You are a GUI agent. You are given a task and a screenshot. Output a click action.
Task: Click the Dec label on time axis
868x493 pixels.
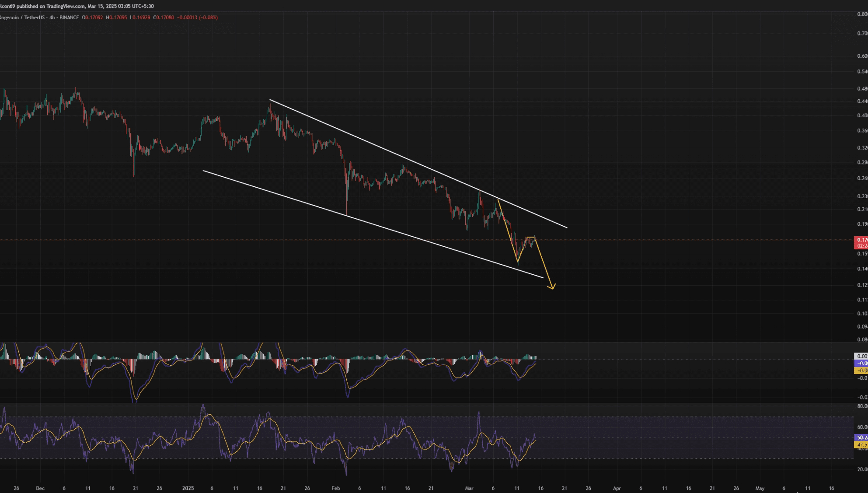pos(40,488)
